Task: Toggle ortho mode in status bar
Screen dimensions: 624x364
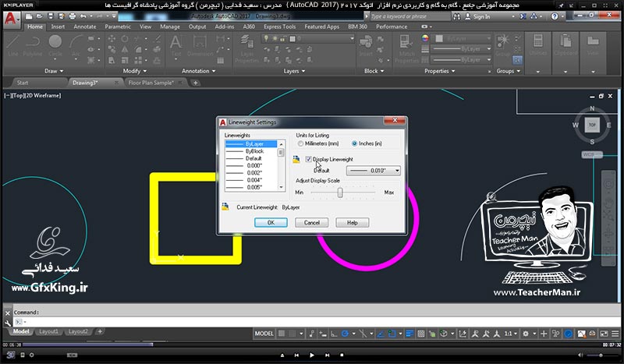Action: (334, 334)
